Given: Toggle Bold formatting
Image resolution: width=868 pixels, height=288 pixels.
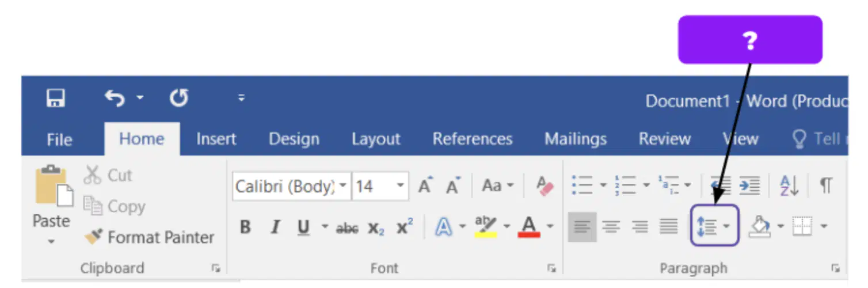Looking at the screenshot, I should tap(245, 228).
